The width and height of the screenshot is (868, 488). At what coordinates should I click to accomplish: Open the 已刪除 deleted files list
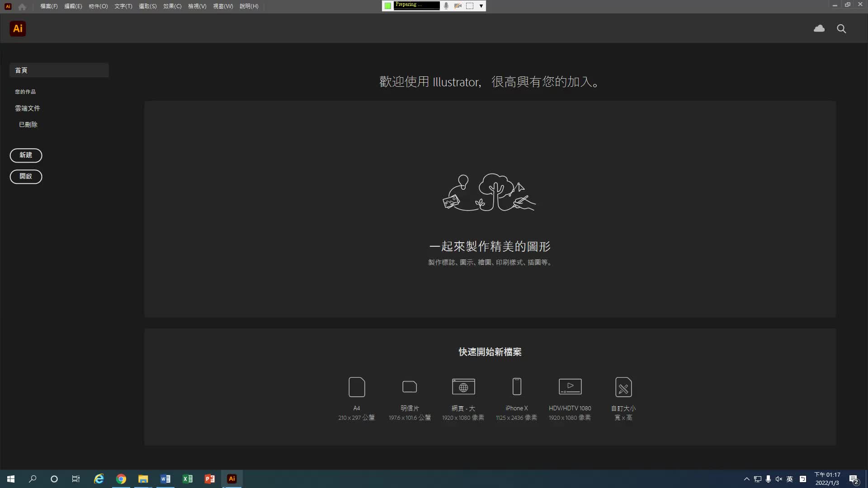click(28, 125)
